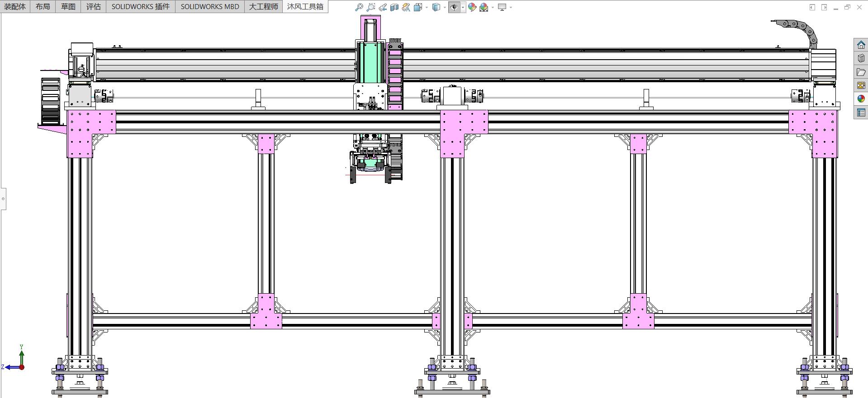
Task: Click the expand-right panel arrow button
Action: 824,7
